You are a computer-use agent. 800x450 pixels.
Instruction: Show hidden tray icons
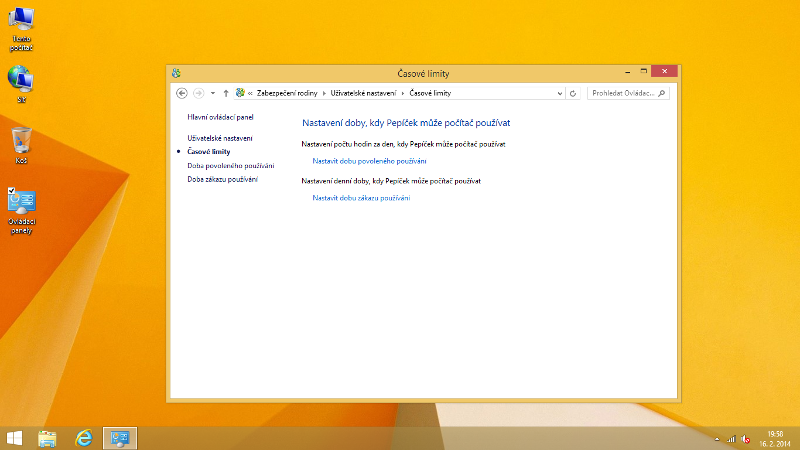point(716,439)
